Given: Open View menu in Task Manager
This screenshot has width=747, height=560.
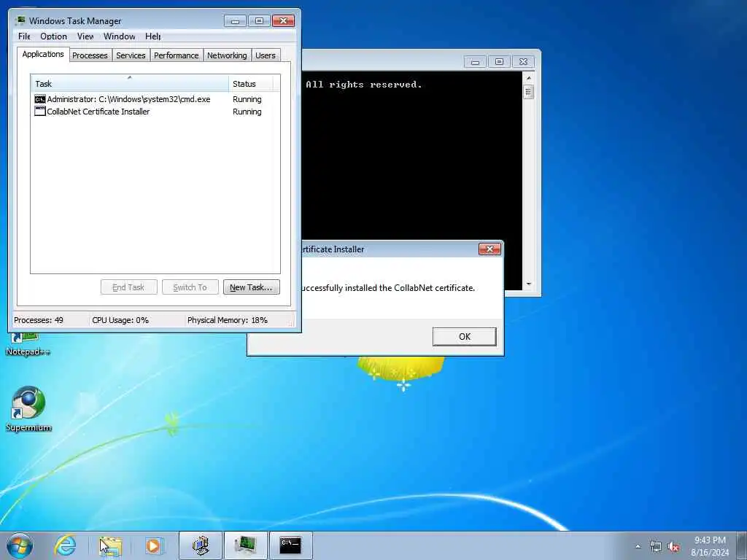Looking at the screenshot, I should [x=86, y=36].
